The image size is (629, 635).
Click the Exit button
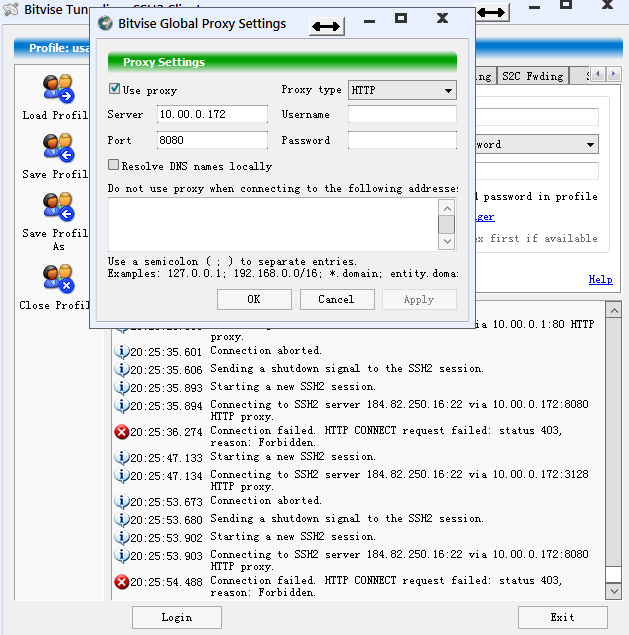pyautogui.click(x=563, y=617)
